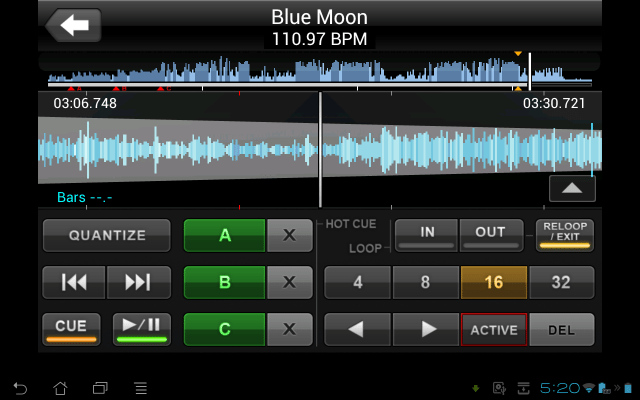The height and width of the screenshot is (400, 640).
Task: Tap Android back navigation icon
Action: point(20,388)
